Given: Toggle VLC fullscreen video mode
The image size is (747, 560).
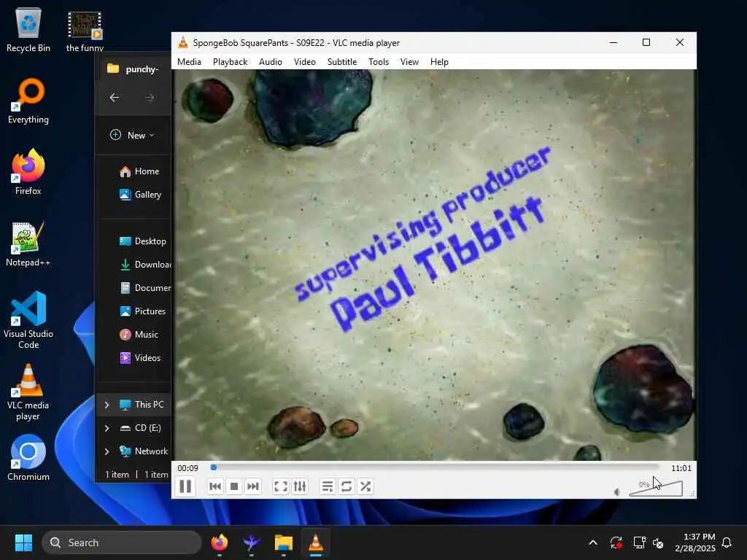Looking at the screenshot, I should click(x=281, y=486).
